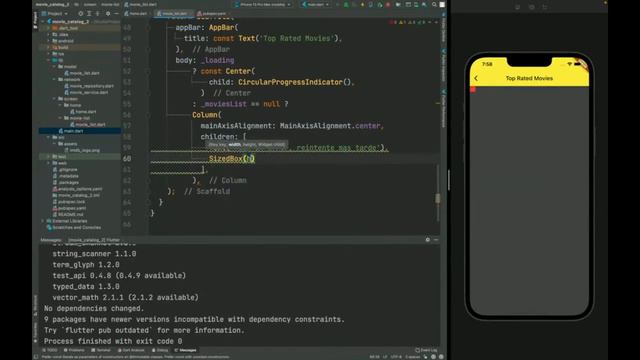
Task: Click the select opened file target icon
Action: tap(80, 13)
